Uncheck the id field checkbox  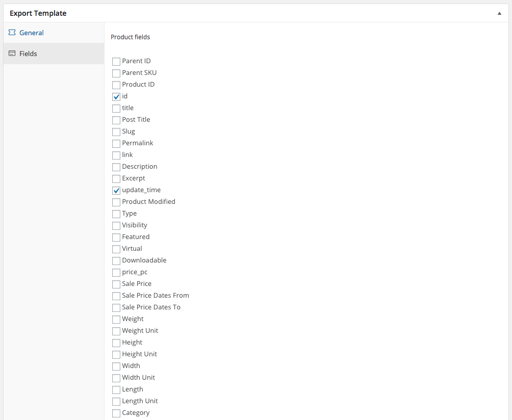coord(116,97)
